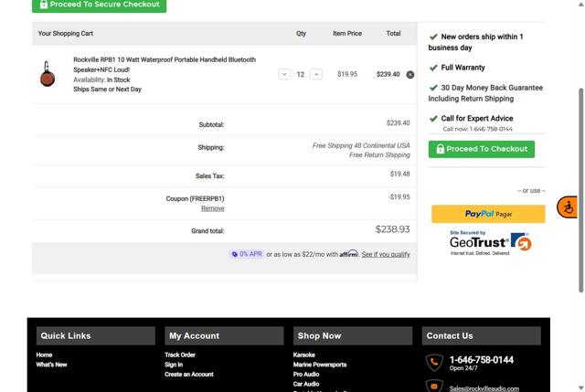Click the Shop Now footer heading
This screenshot has width=585, height=392.
[319, 336]
